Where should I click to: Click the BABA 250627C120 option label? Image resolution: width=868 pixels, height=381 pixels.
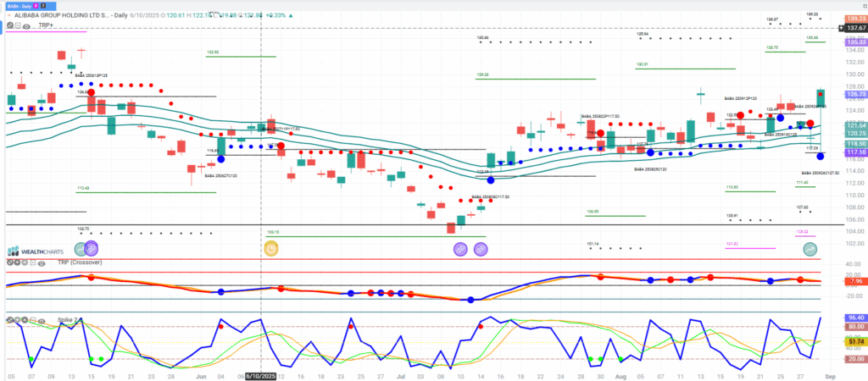221,176
